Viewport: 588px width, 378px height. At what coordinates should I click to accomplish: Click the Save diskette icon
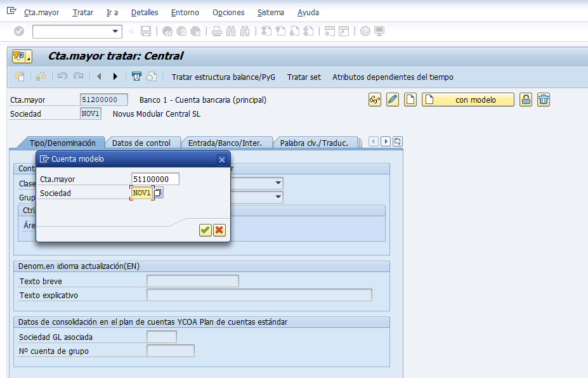[146, 31]
